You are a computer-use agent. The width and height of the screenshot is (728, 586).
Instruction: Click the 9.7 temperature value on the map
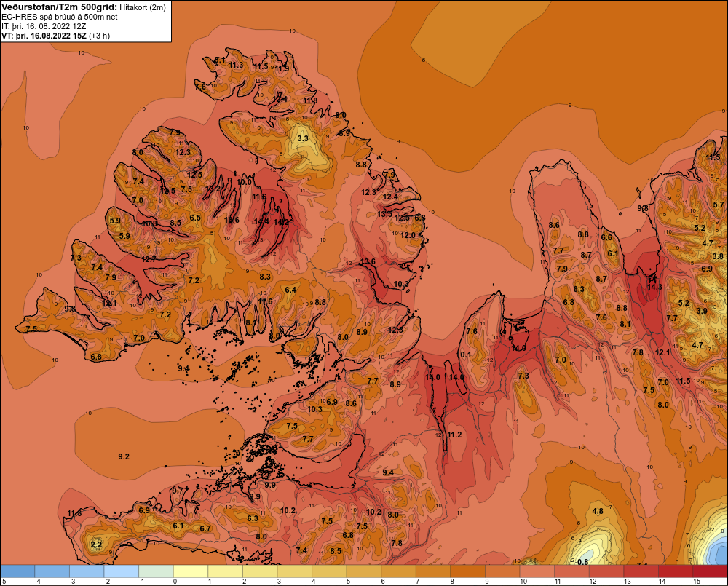click(178, 491)
